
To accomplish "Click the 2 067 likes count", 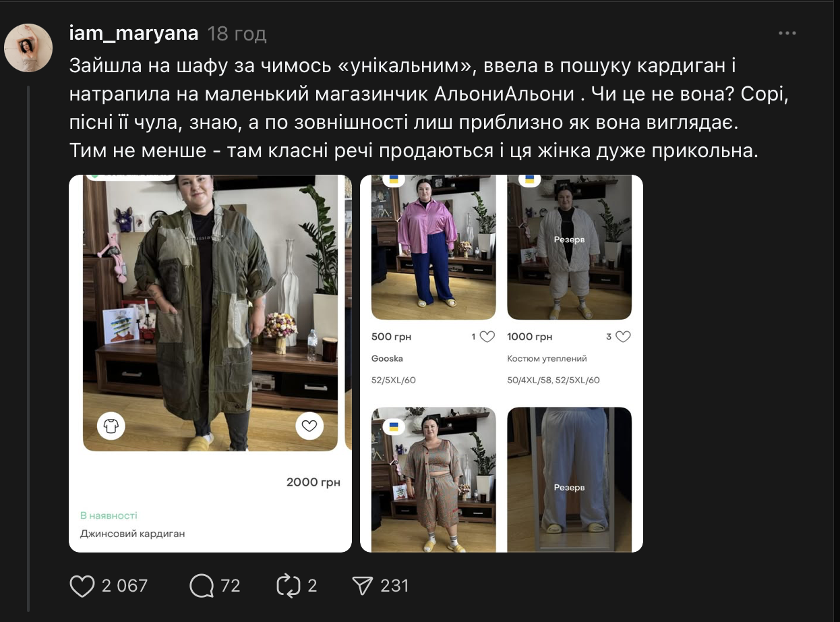I will pos(125,586).
